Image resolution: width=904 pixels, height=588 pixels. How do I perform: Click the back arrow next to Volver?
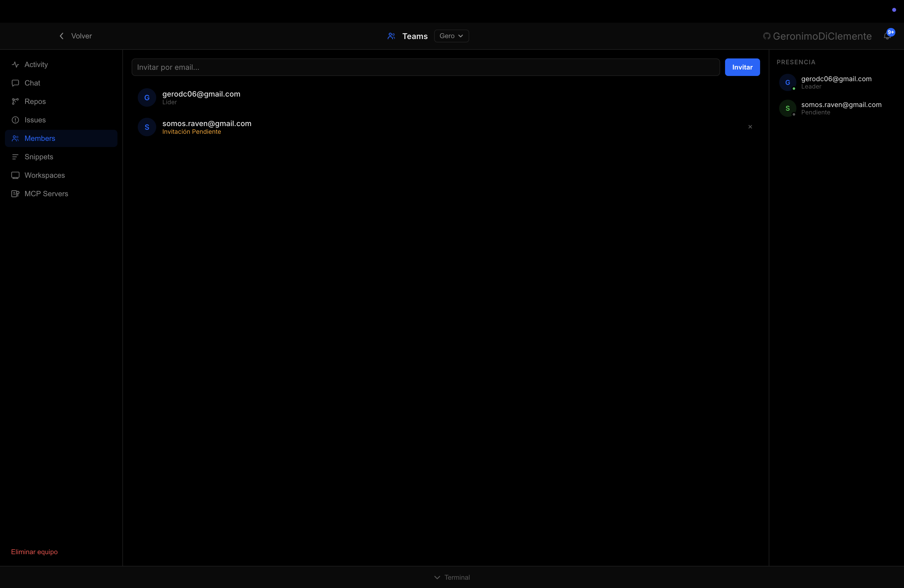[x=61, y=36]
